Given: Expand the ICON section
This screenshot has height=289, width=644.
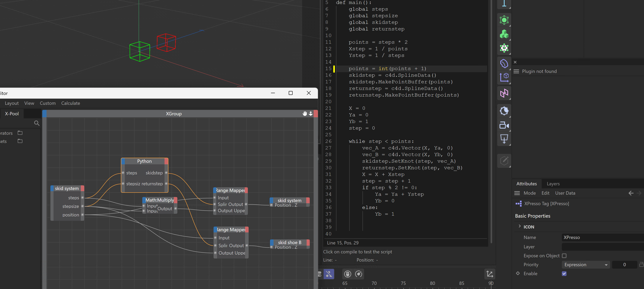Looking at the screenshot, I should tap(519, 226).
